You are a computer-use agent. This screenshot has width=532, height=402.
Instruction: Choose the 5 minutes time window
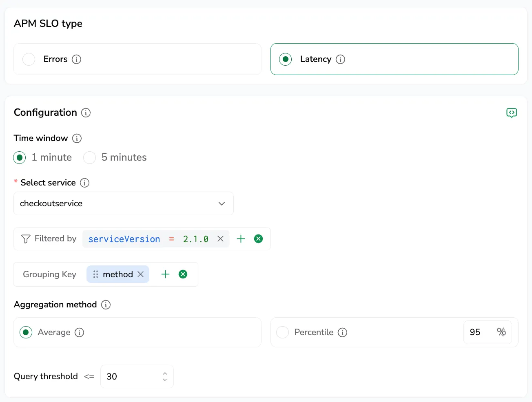tap(89, 157)
